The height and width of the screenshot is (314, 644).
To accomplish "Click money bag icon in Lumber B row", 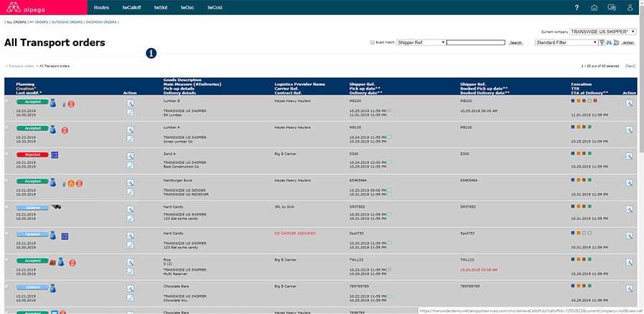I will pos(52,103).
